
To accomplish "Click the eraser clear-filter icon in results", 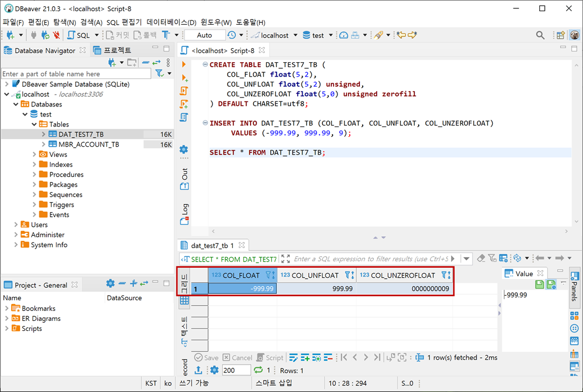I will [481, 258].
